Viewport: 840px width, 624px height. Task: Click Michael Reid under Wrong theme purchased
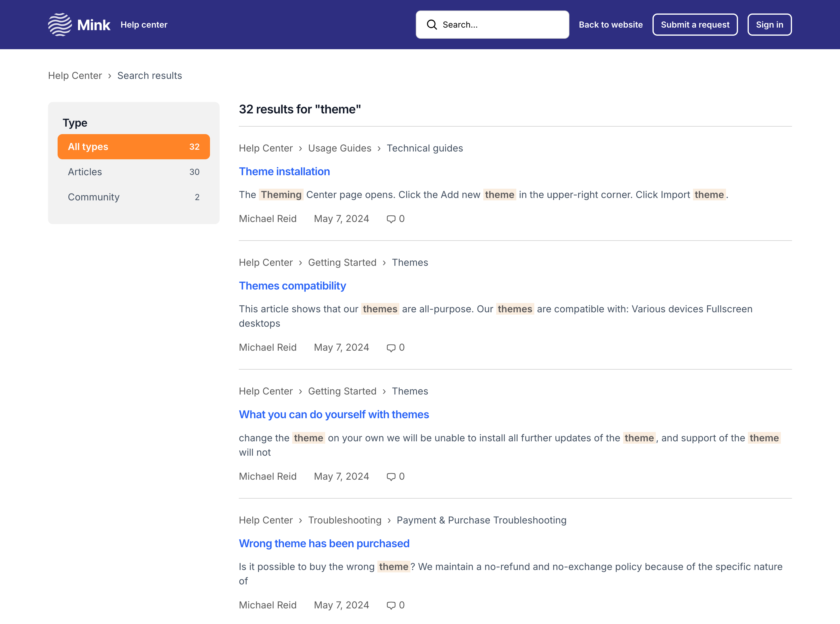[x=267, y=605]
